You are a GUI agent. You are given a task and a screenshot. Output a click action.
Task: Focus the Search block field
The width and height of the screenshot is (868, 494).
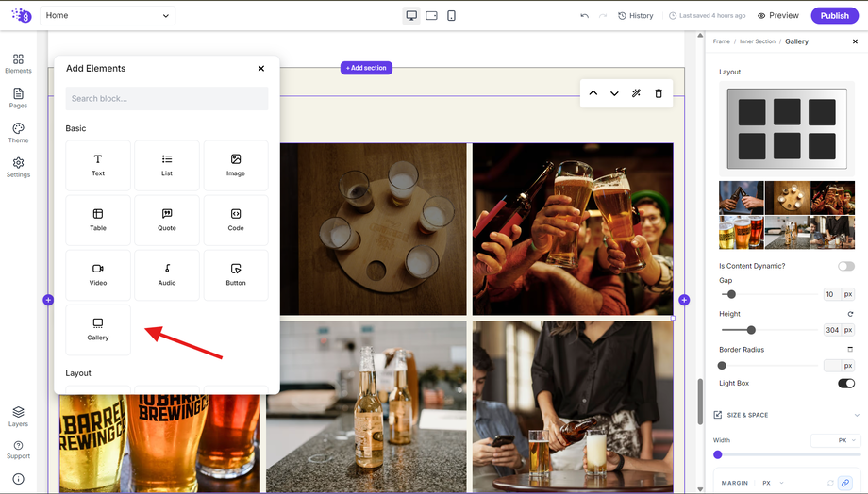[167, 98]
